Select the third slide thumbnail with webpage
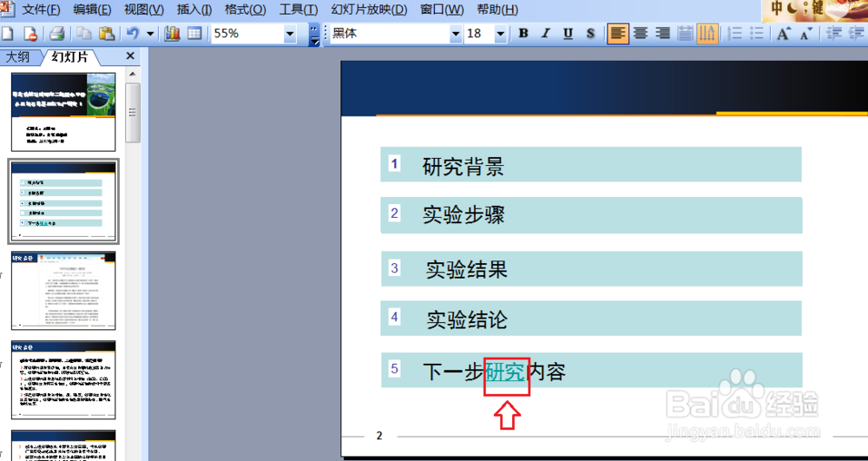868x461 pixels. click(63, 291)
